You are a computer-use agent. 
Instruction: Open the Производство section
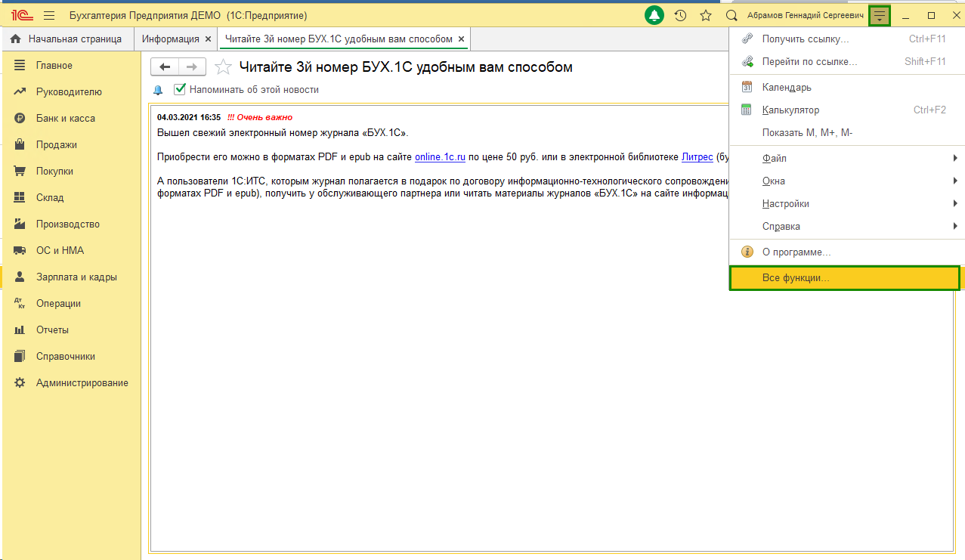click(x=70, y=224)
